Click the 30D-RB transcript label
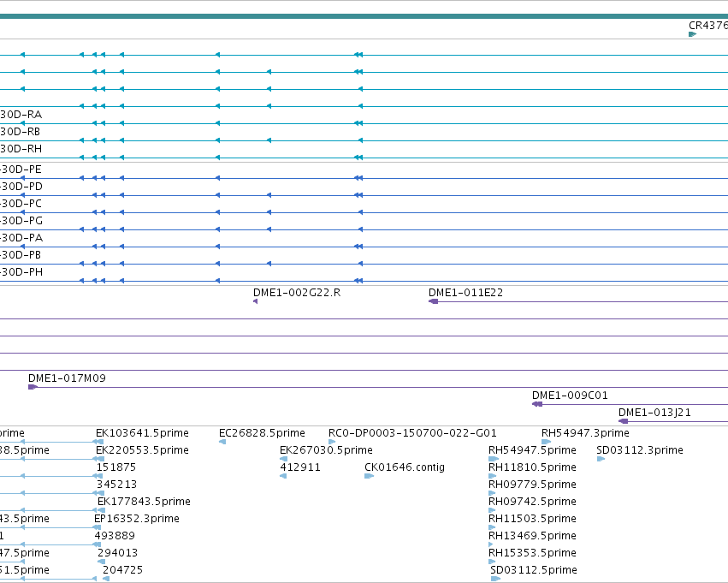The width and height of the screenshot is (728, 583). pyautogui.click(x=20, y=132)
